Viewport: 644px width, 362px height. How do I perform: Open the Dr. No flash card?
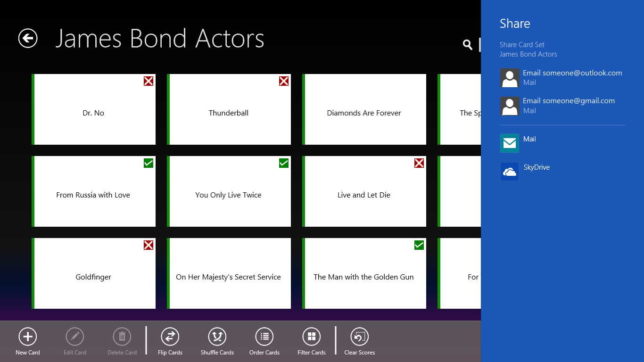click(93, 109)
